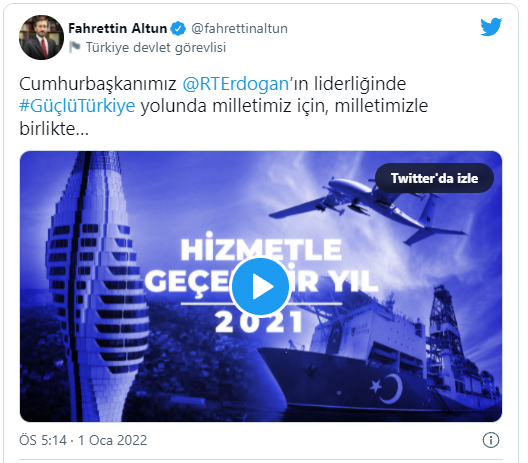Screen dimensions: 528x463
Task: Click the 2021 text in video thumbnail
Action: pos(259,322)
